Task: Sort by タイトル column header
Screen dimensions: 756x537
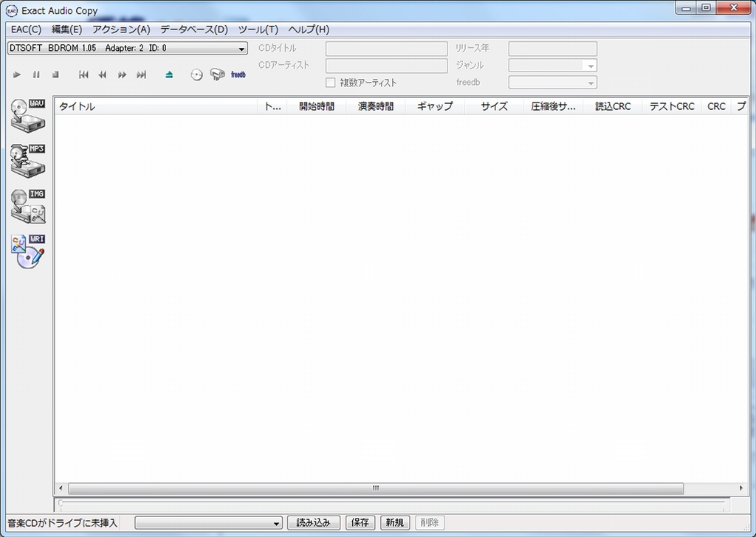Action: (x=156, y=106)
